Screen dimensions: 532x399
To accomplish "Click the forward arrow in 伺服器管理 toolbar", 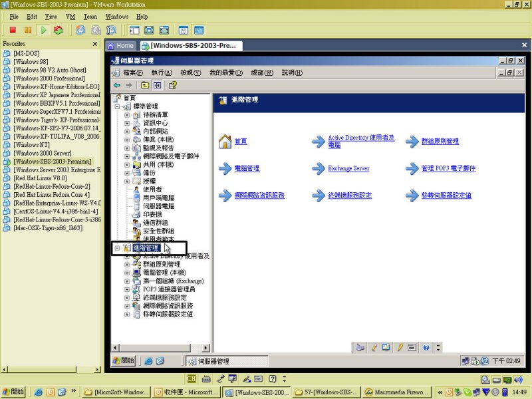I will [x=128, y=85].
